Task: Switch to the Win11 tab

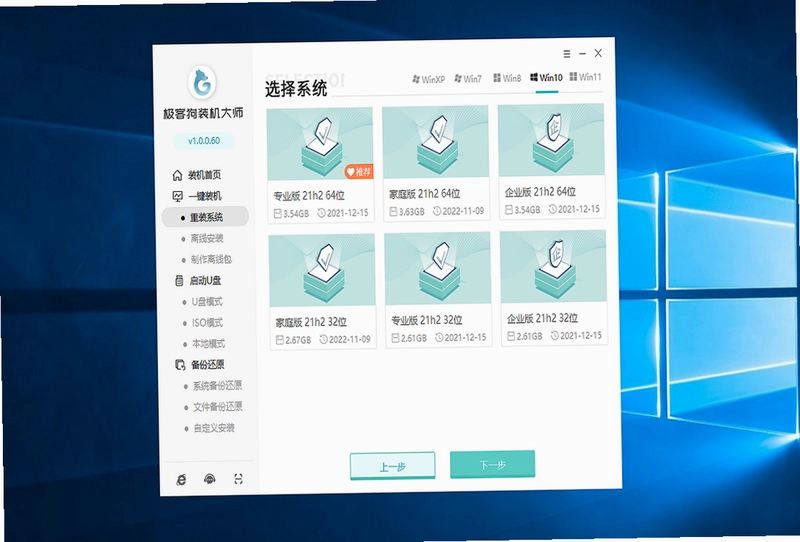Action: [x=586, y=77]
